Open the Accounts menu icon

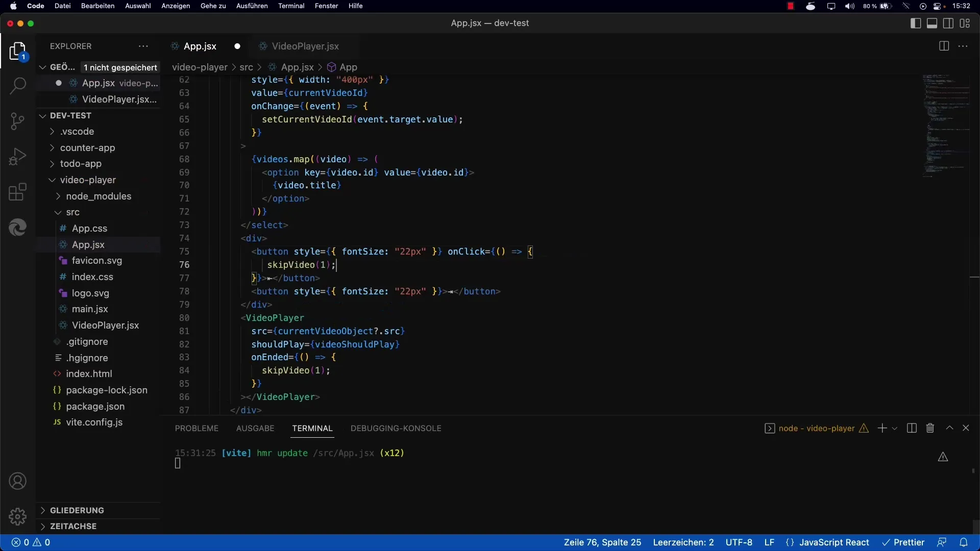(x=18, y=481)
